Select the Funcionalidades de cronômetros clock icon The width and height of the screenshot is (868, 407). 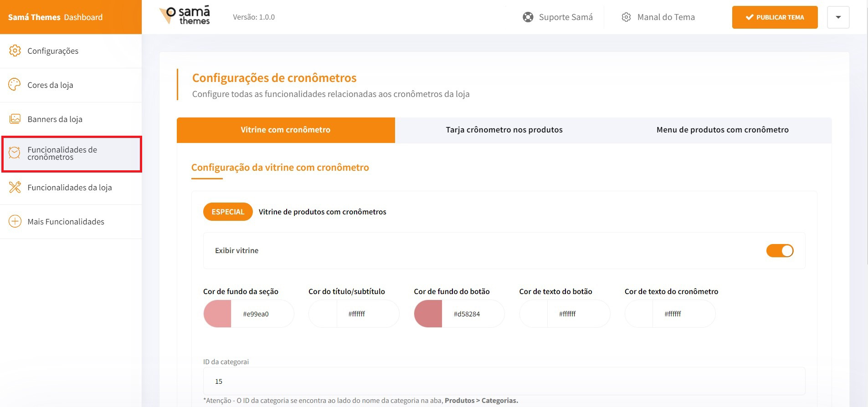click(15, 153)
